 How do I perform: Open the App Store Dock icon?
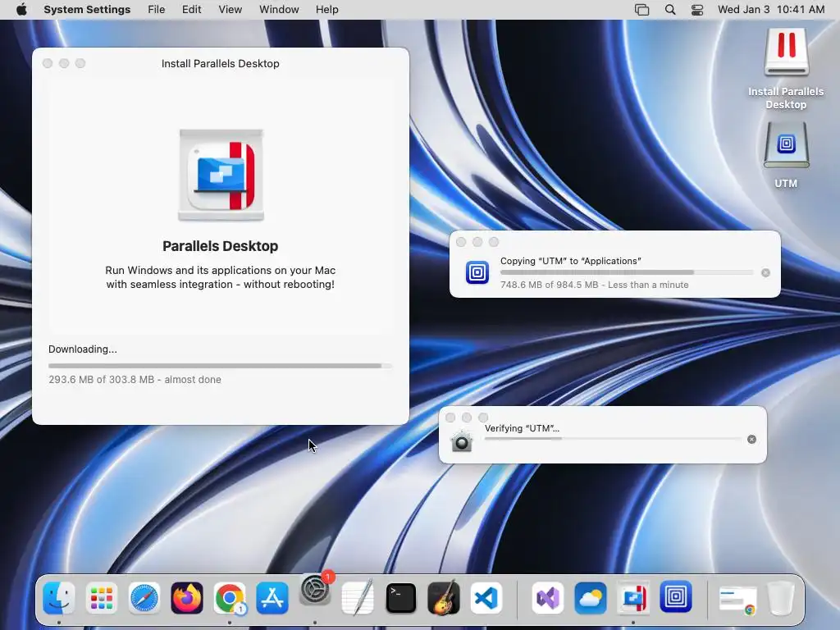tap(272, 597)
